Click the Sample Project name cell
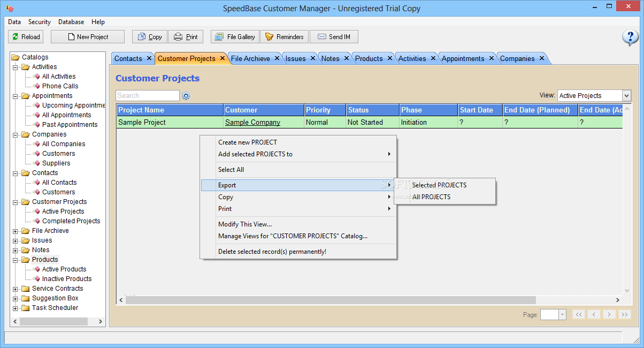The image size is (644, 348). [170, 123]
